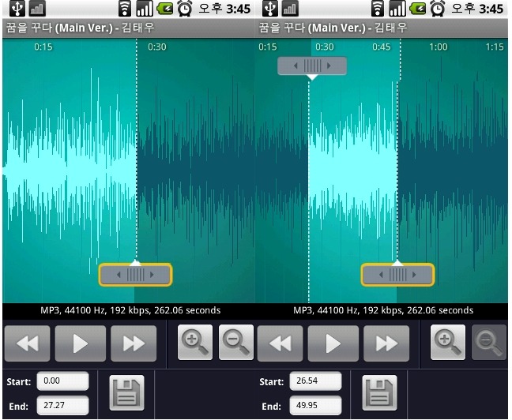Screen dimensions: 512x420
Task: Click the yellow-highlighted end marker handle on left
Action: click(x=135, y=275)
